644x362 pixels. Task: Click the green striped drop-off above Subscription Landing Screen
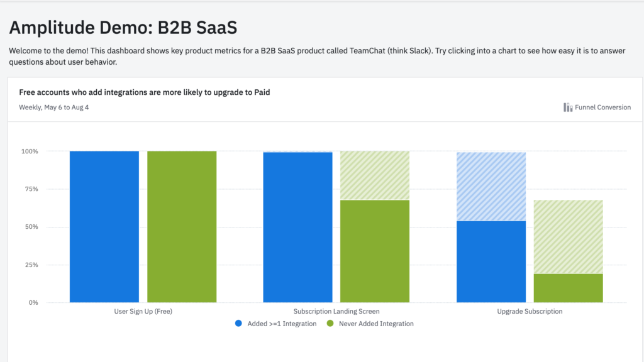coord(375,175)
